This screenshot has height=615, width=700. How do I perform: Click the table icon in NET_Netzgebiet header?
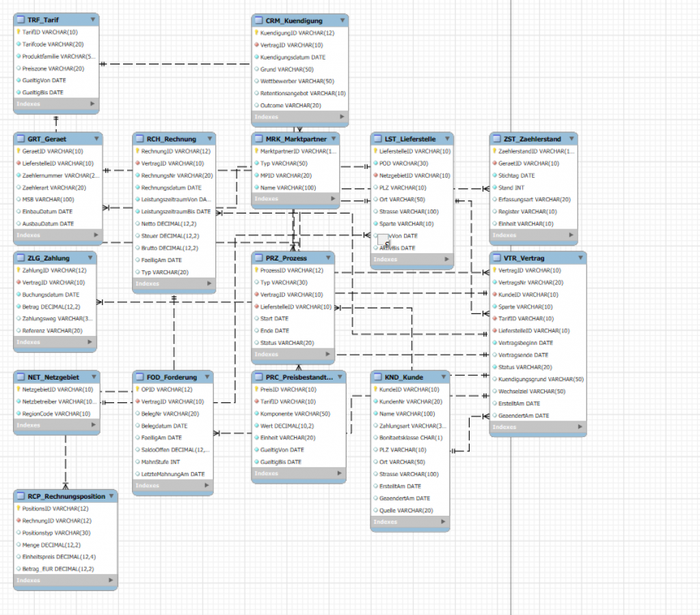point(21,377)
